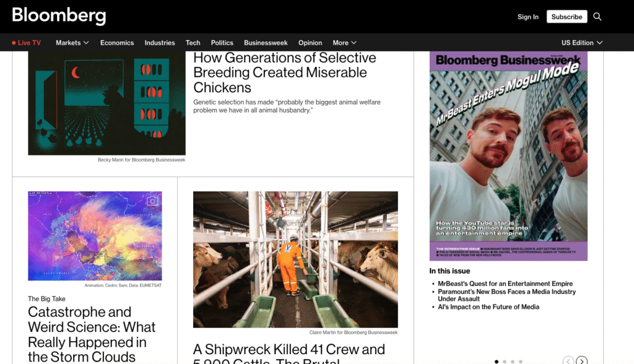The width and height of the screenshot is (634, 364).
Task: Open the US Edition selector
Action: click(x=582, y=43)
